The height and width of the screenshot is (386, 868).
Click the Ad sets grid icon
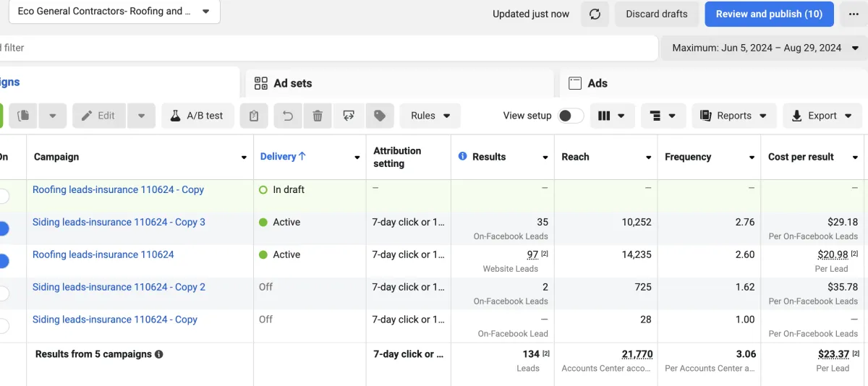pos(261,83)
